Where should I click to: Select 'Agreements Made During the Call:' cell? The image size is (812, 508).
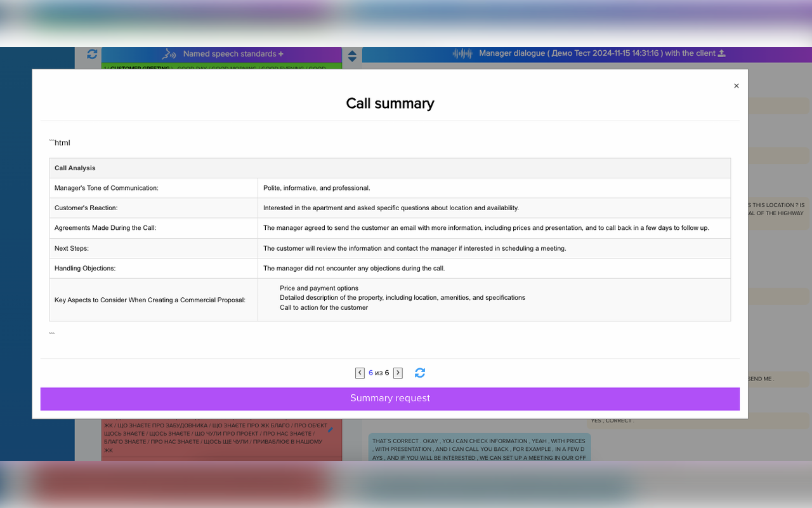tap(154, 228)
